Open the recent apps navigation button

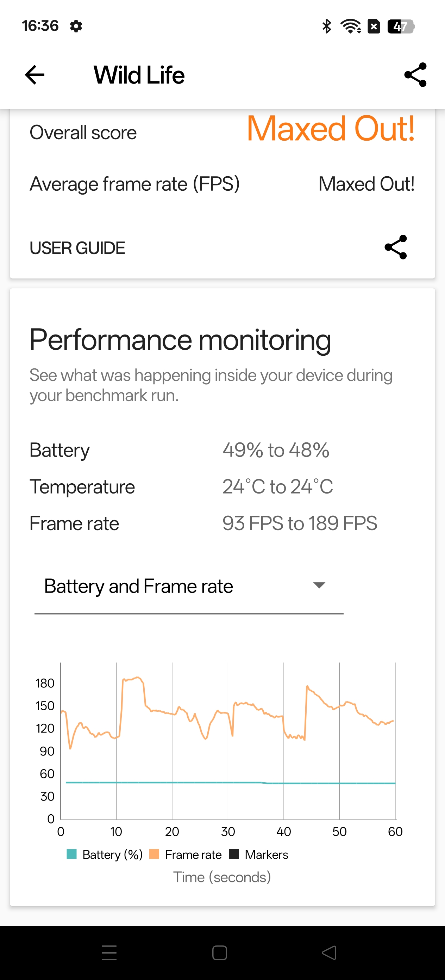tap(109, 953)
